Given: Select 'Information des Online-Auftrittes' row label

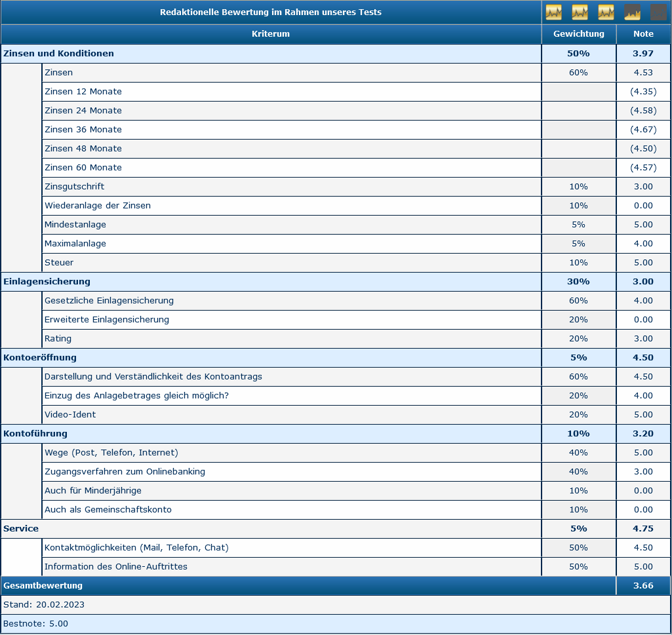Looking at the screenshot, I should [116, 566].
